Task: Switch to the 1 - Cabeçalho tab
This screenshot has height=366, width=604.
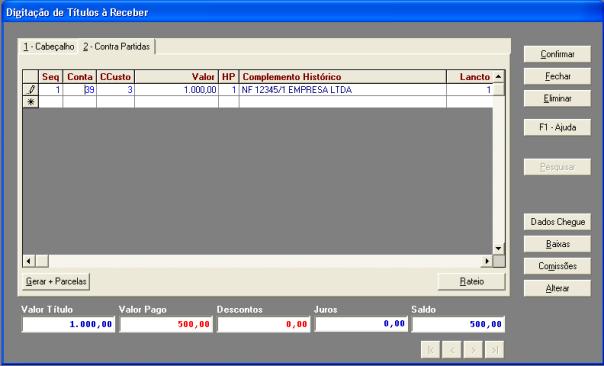Action: [x=49, y=47]
